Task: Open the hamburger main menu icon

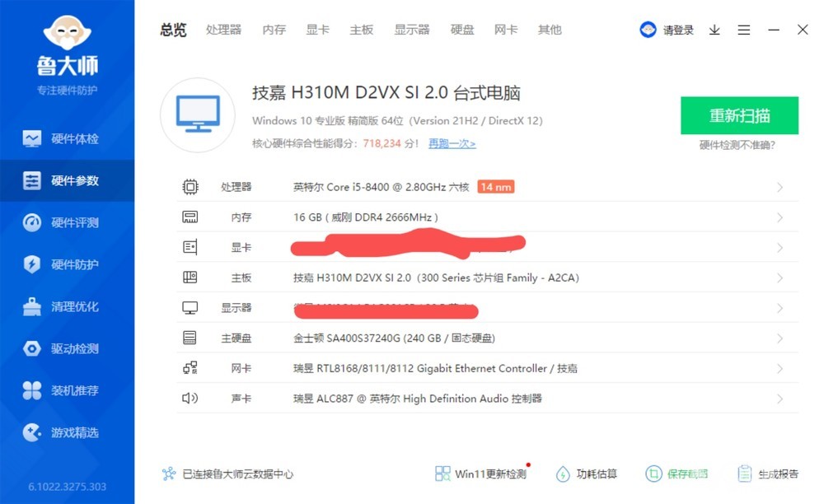Action: [x=744, y=30]
